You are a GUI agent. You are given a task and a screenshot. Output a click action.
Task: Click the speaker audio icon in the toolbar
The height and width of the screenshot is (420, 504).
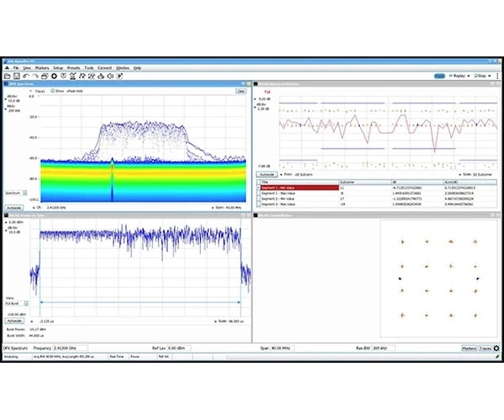point(110,76)
